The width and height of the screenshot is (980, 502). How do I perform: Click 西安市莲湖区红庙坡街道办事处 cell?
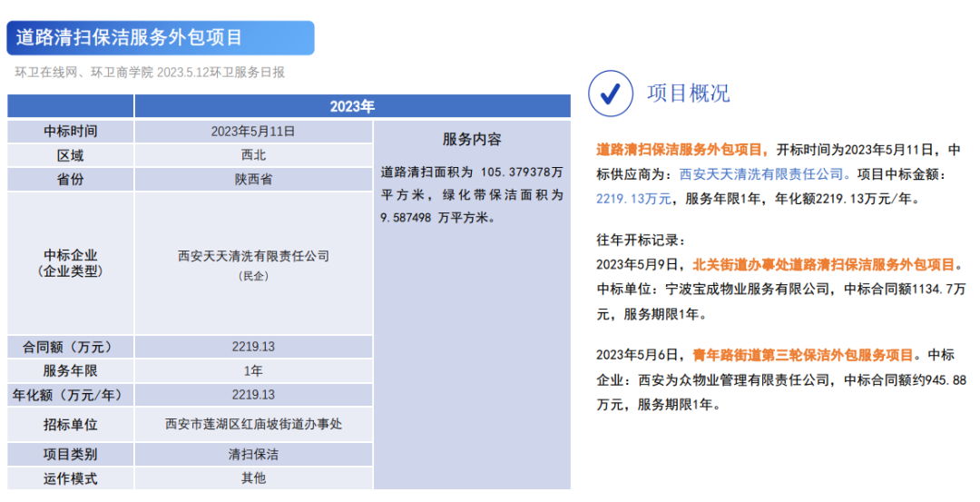click(x=253, y=425)
